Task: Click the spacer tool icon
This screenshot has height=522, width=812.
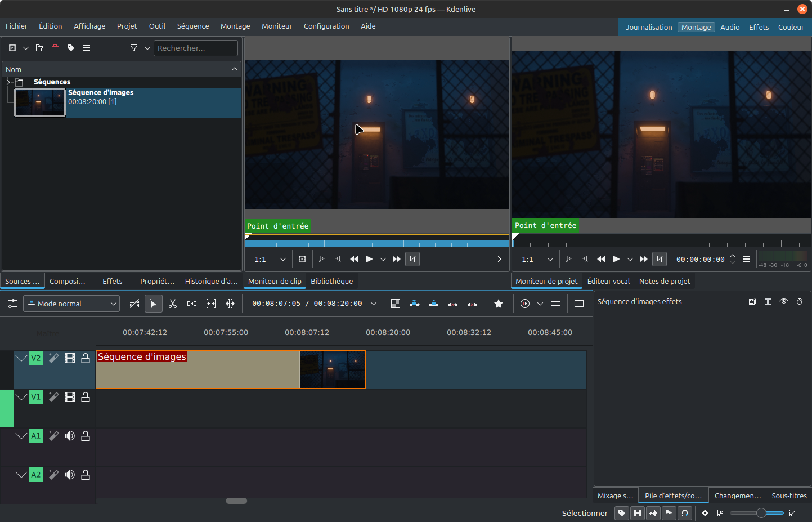Action: point(192,304)
